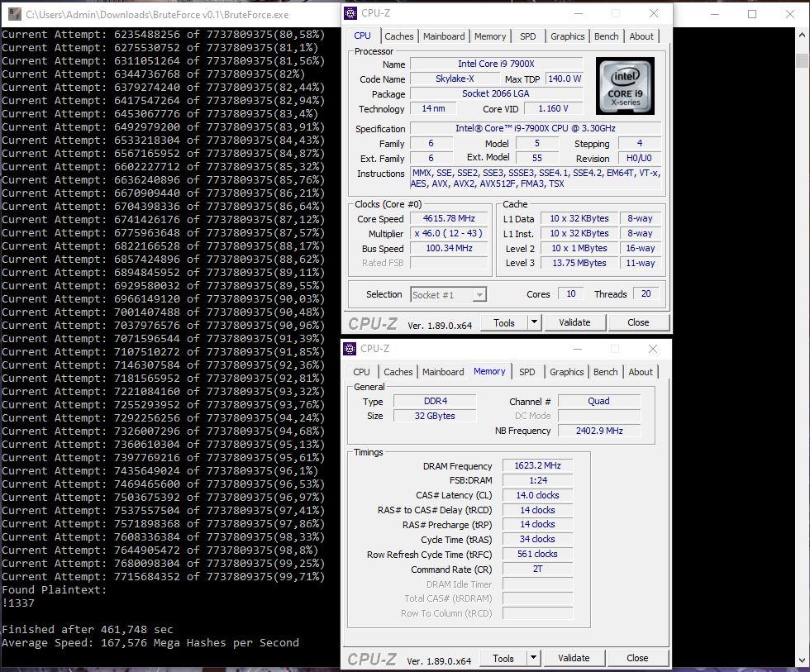Click the tRFC 561 clocks value
Image resolution: width=810 pixels, height=672 pixels.
537,555
